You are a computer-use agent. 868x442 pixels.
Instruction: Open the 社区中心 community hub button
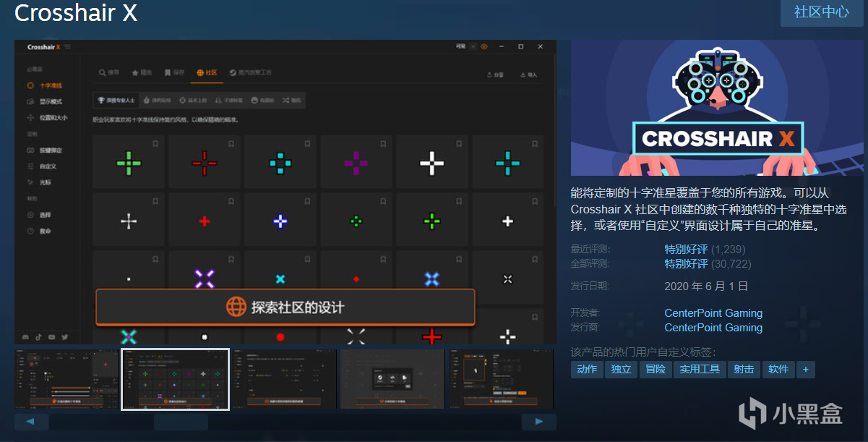822,13
